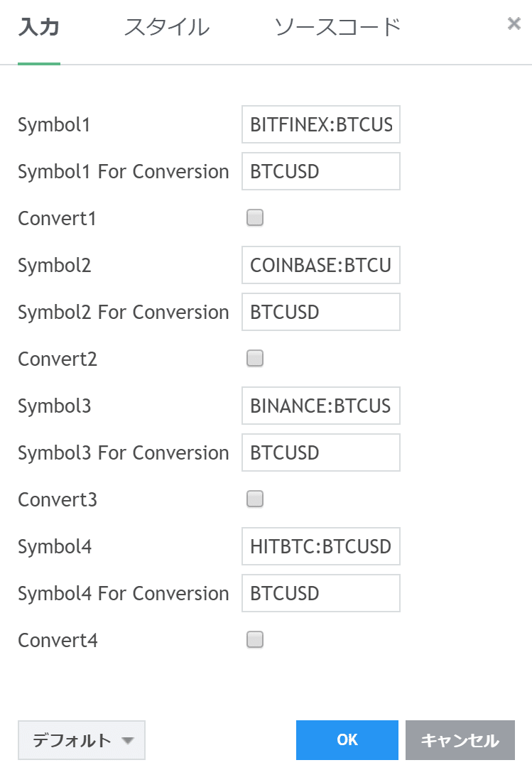Click Symbol2 For Conversion text box

[321, 312]
